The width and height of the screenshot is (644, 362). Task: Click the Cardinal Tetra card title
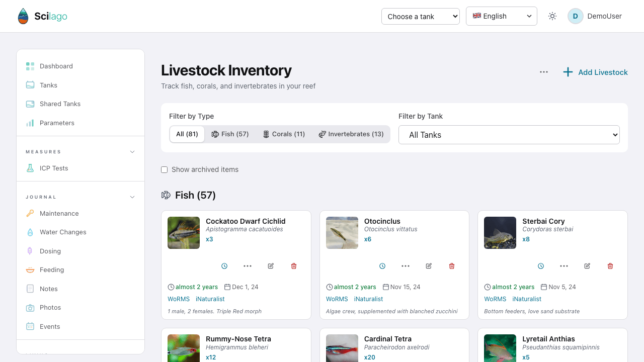[388, 339]
